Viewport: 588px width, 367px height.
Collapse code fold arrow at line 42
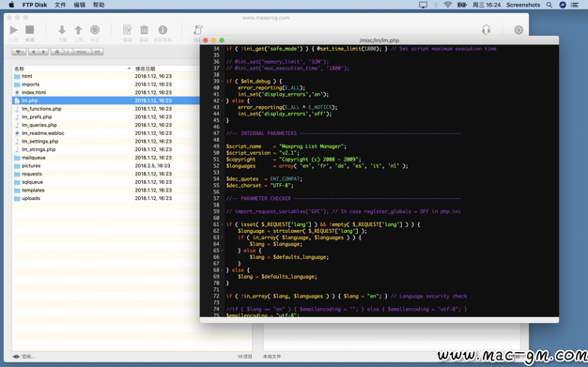pyautogui.click(x=223, y=100)
